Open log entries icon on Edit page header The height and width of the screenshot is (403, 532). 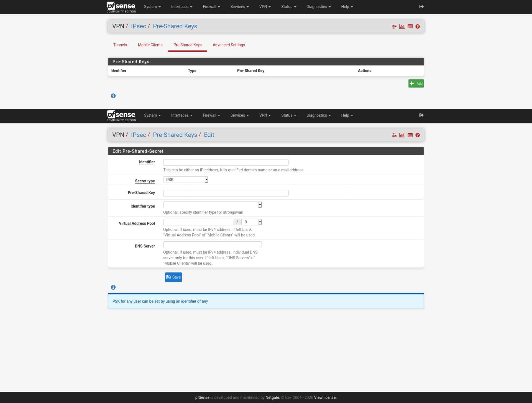click(x=410, y=135)
